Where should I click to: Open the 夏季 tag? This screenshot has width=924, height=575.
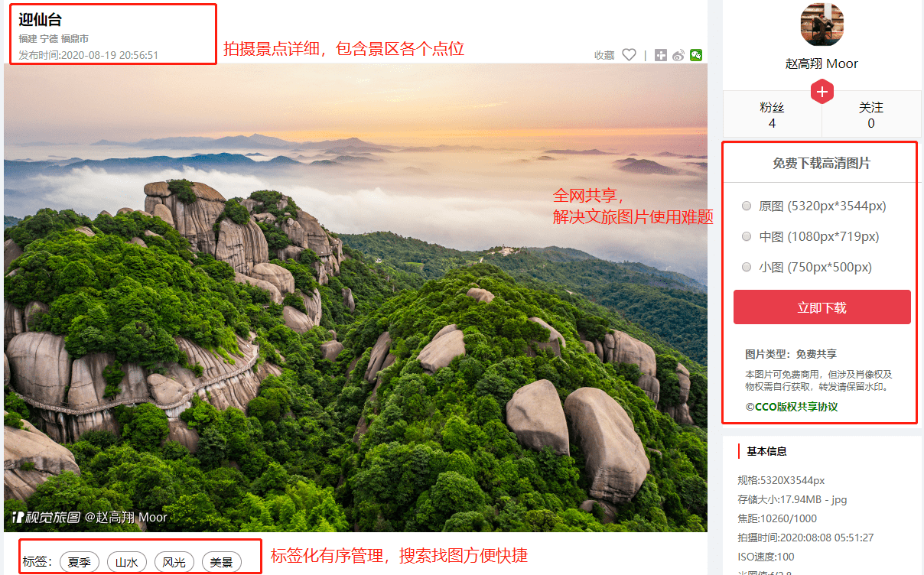[80, 562]
